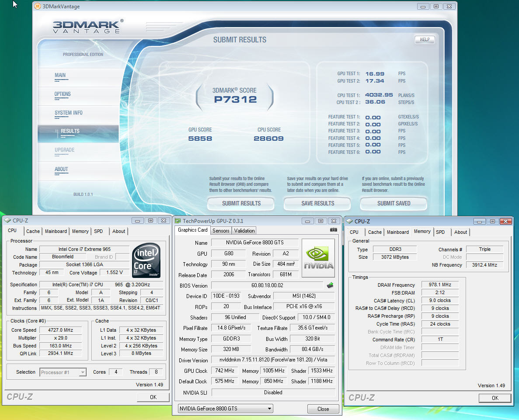
Task: Open Mainboard tab in right CPU-Z
Action: (398, 232)
